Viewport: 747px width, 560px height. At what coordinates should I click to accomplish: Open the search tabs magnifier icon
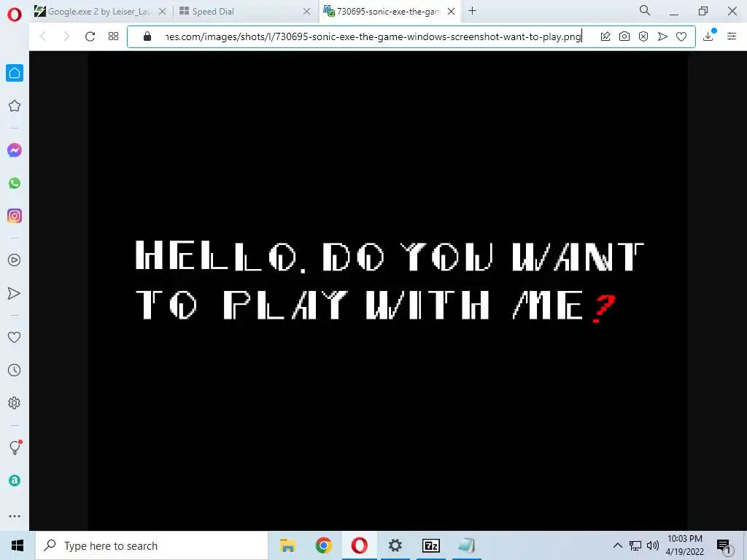(x=645, y=10)
